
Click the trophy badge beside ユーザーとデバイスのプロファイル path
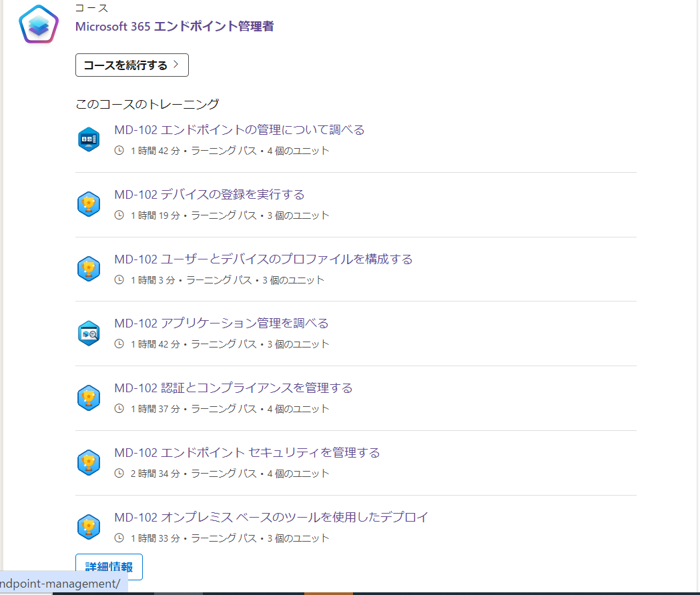pos(89,269)
